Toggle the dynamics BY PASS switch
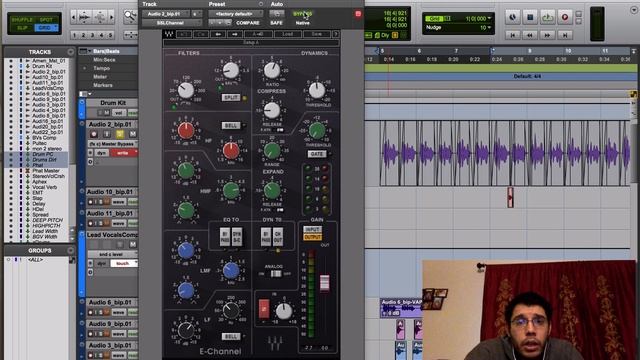Image resolution: width=640 pixels, height=360 pixels. pos(266,237)
